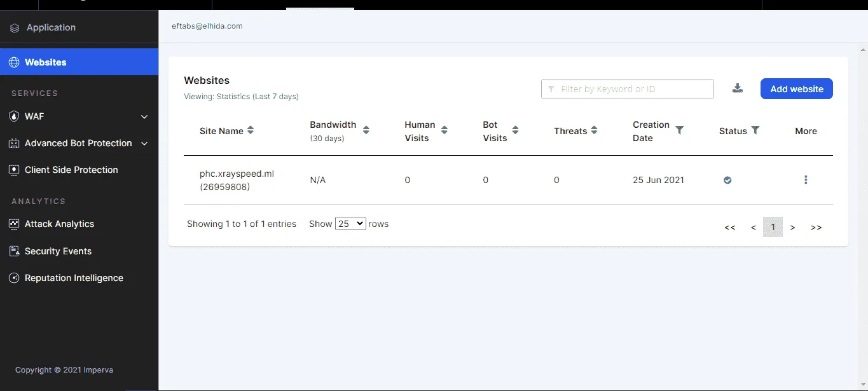
Task: Click the Security Events icon
Action: [x=14, y=251]
